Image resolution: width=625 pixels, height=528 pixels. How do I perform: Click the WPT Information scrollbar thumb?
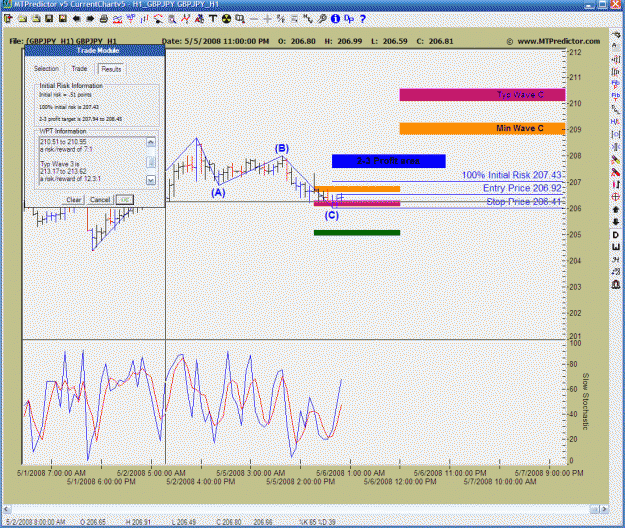151,162
